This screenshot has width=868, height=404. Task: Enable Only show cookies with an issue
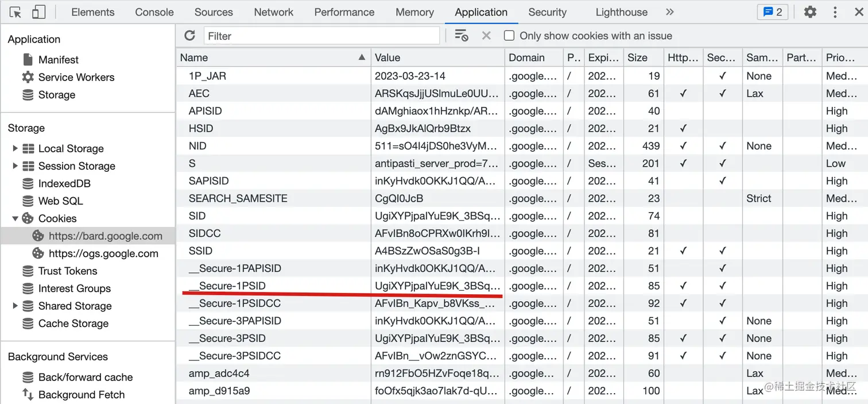(509, 36)
